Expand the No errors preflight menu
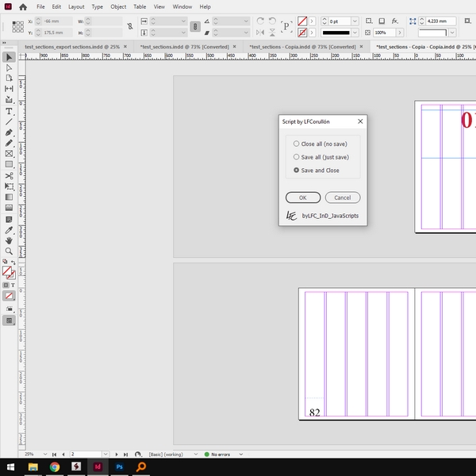The image size is (476, 476). (241, 455)
